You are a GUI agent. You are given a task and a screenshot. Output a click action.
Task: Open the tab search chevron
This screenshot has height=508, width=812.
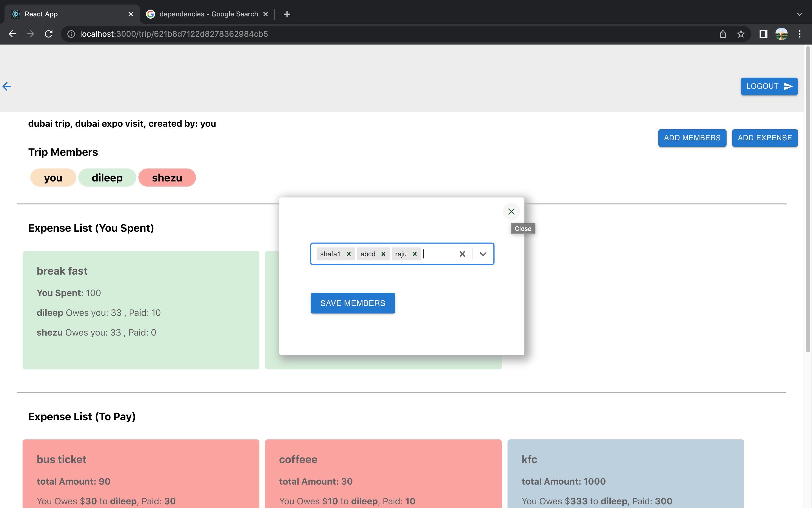pos(800,14)
